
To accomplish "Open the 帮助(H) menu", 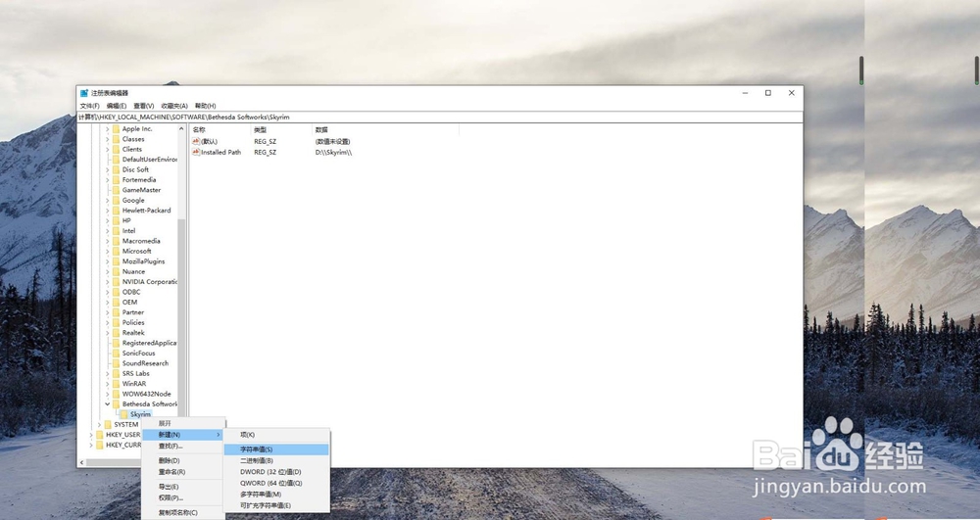I will point(205,106).
